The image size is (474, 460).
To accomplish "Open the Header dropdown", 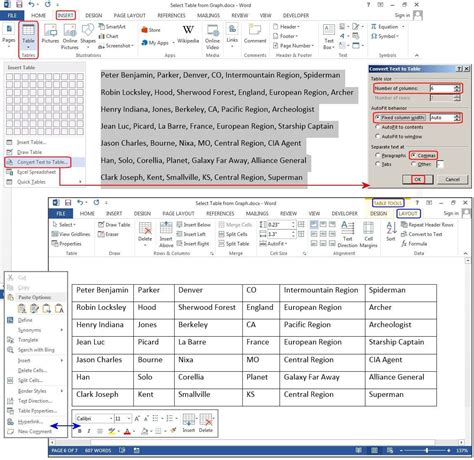I will [286, 27].
